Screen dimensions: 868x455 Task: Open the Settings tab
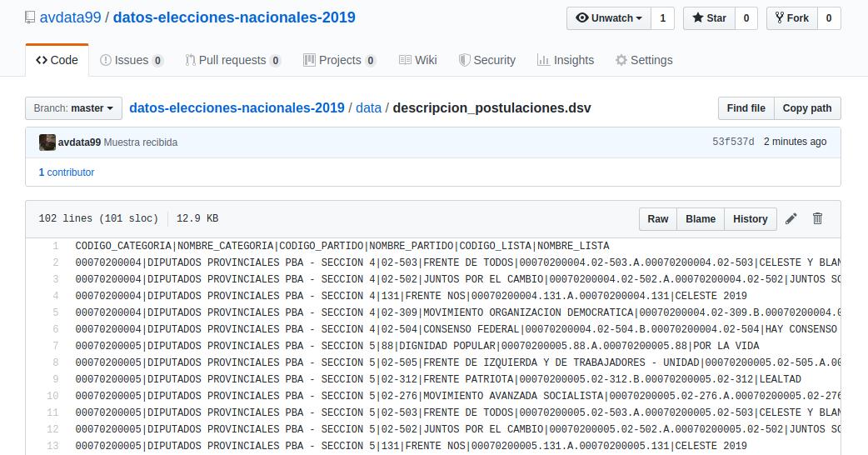[x=644, y=60]
